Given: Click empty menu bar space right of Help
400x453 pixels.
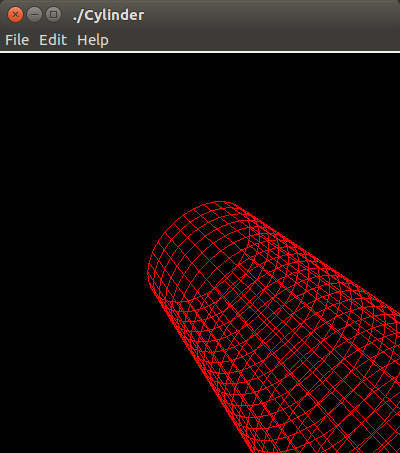Looking at the screenshot, I should tap(253, 40).
